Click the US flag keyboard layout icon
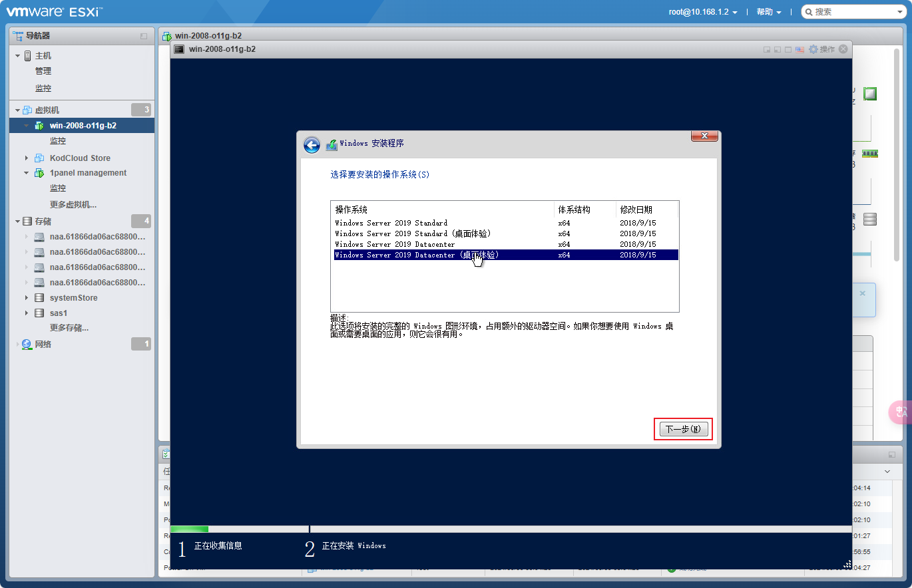 (800, 49)
